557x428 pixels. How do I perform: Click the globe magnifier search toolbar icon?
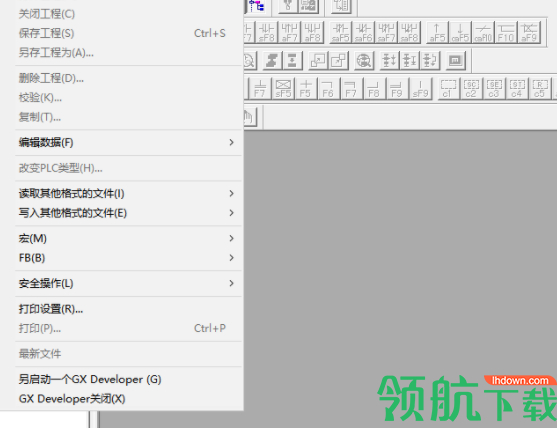[364, 60]
